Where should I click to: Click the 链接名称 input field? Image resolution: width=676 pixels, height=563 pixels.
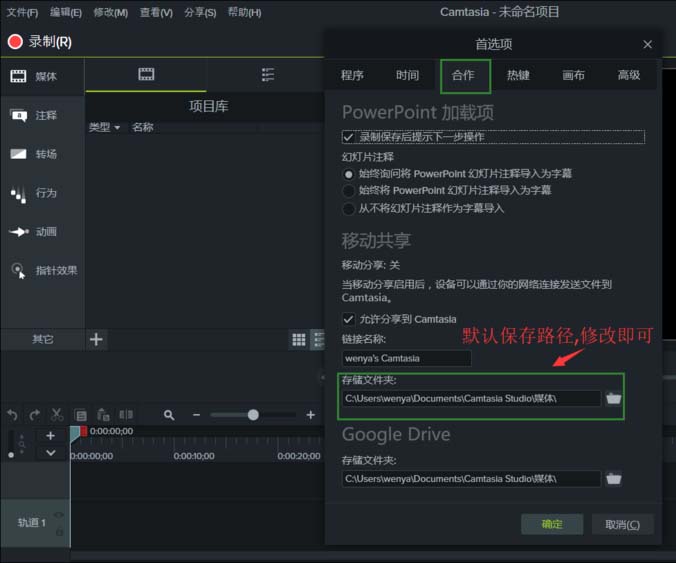click(407, 358)
